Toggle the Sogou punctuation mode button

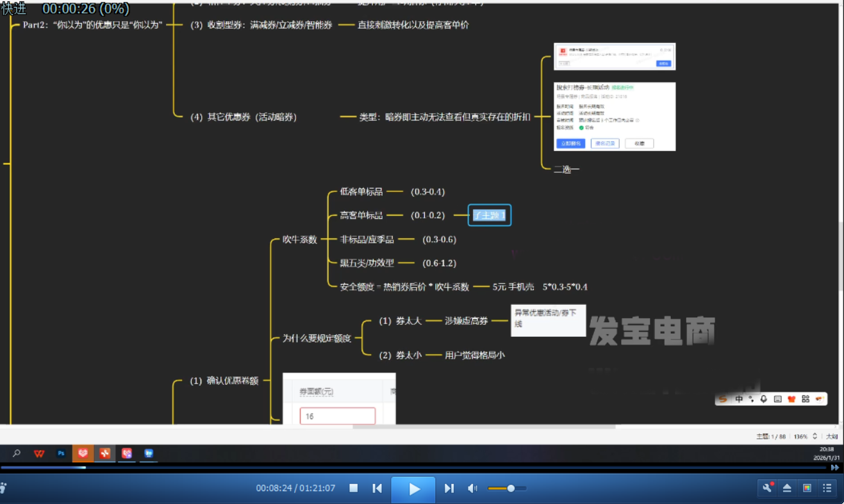point(751,399)
